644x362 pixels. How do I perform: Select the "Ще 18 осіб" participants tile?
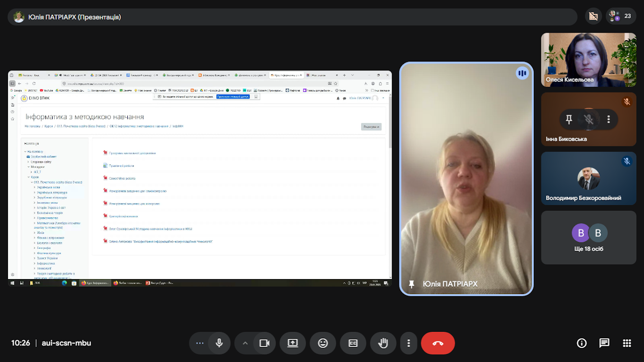point(589,237)
